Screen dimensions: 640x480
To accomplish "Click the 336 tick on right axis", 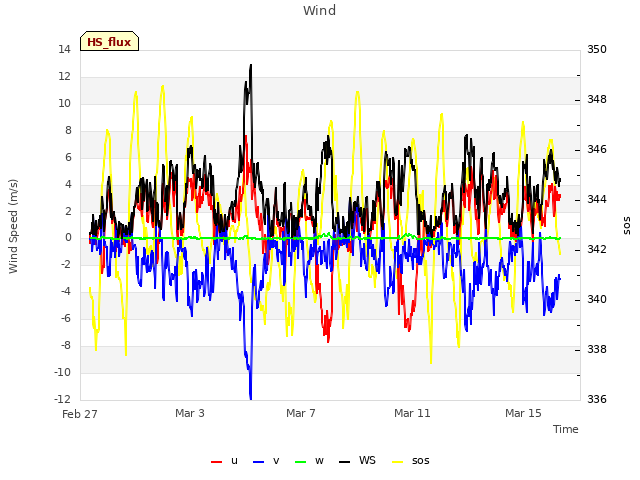I will (597, 399).
